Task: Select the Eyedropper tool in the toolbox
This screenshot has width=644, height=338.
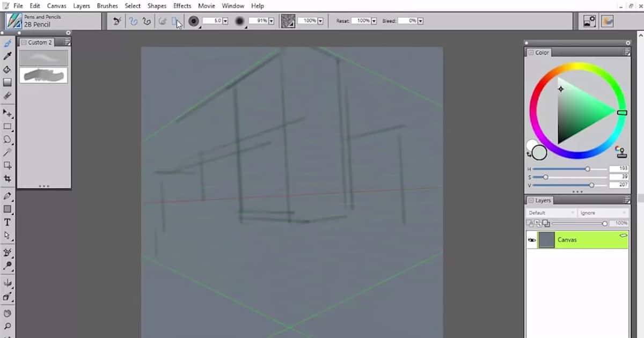Action: (x=8, y=55)
